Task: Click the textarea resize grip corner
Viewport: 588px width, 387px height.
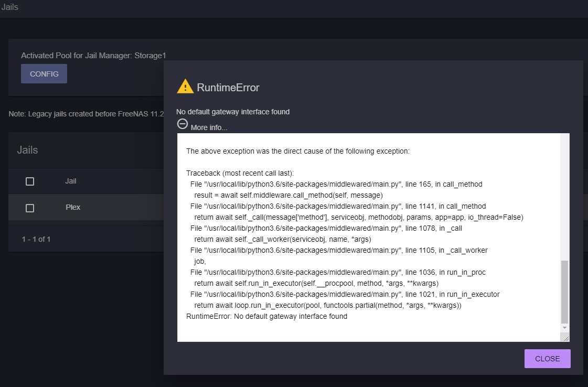Action: tap(565, 338)
